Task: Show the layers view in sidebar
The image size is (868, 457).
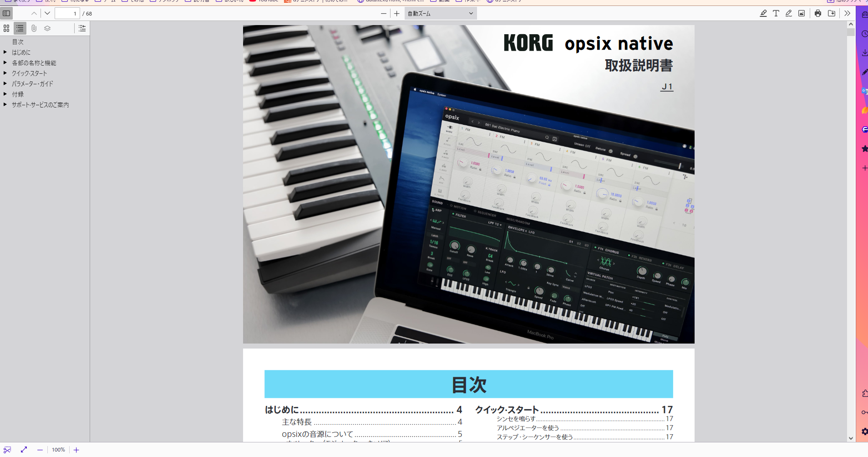Action: [x=47, y=28]
